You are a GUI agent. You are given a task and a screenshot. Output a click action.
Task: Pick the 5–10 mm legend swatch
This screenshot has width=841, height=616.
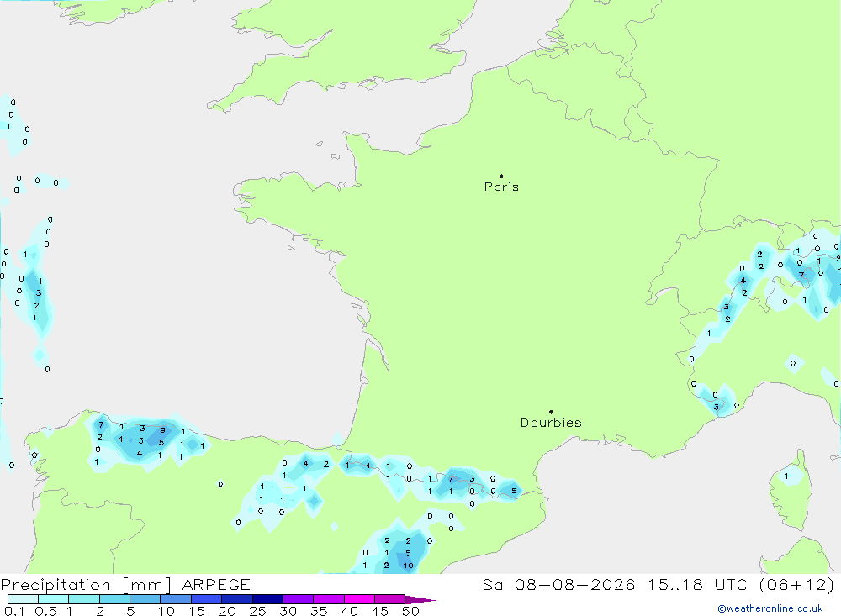point(145,599)
